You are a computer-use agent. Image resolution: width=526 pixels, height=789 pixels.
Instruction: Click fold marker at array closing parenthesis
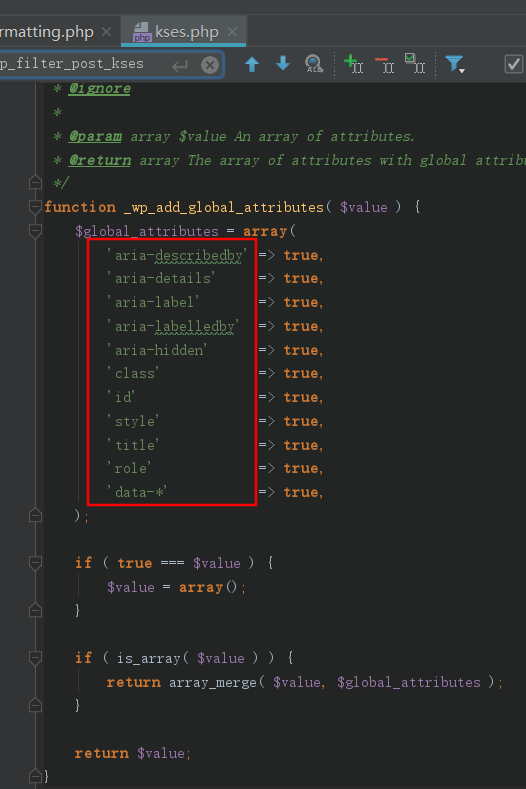35,515
